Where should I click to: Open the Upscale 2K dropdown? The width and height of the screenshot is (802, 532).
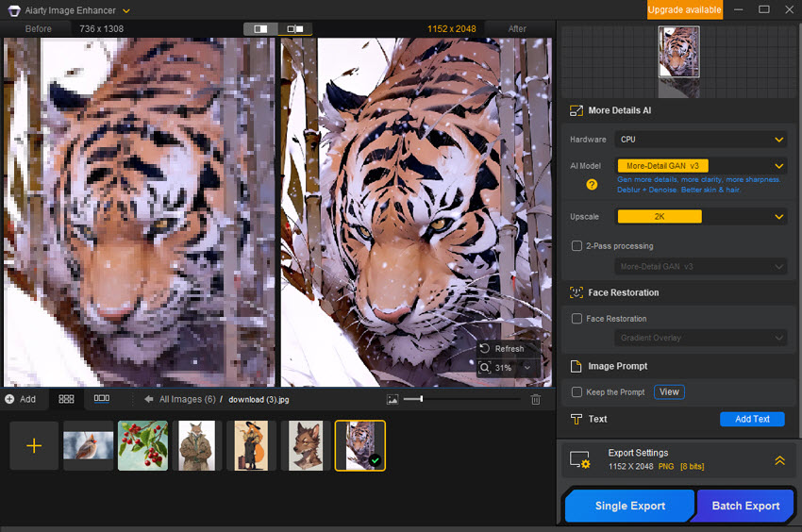(701, 216)
